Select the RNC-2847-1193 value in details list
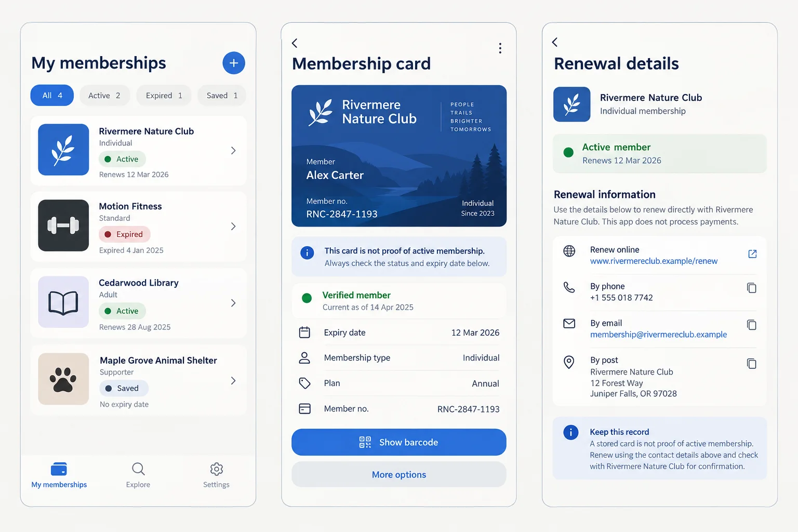798x532 pixels. pos(468,409)
